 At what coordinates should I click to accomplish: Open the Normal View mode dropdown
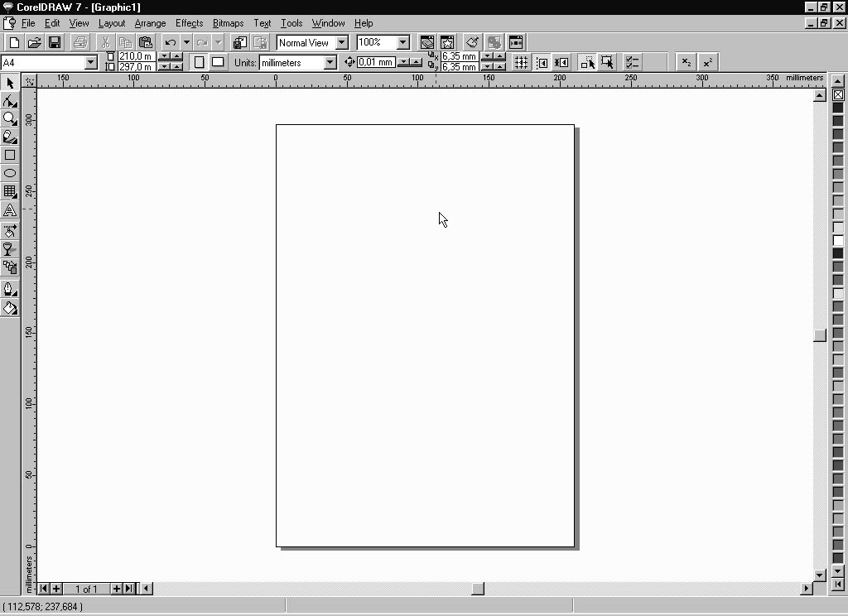click(341, 42)
